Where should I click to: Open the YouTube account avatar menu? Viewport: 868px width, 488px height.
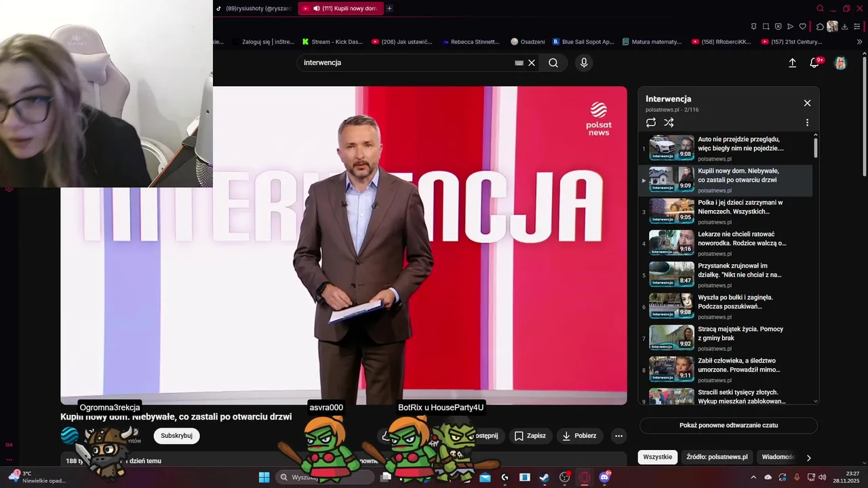pos(840,63)
